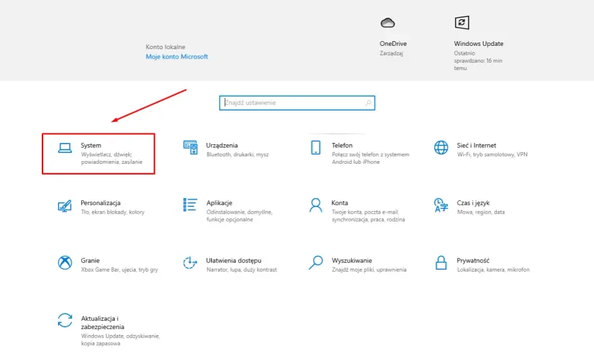
Task: Open Ułatwienia dostępu title
Action: [234, 260]
